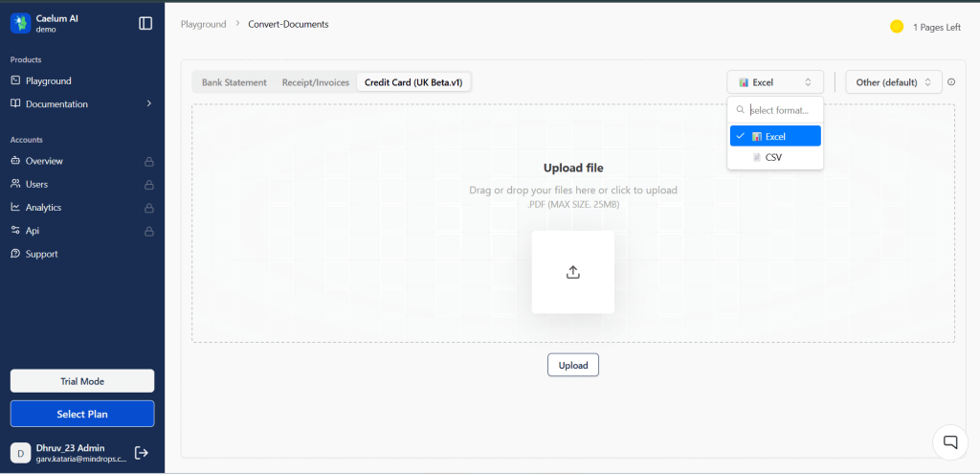Go to Overview in Accounts
The width and height of the screenshot is (980, 474).
(82, 161)
